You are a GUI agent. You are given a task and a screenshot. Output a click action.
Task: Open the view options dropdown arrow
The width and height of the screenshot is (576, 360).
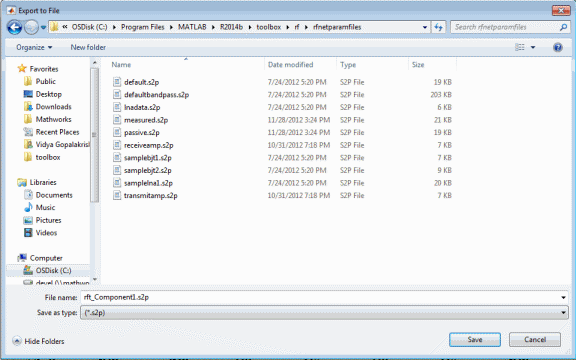[533, 47]
